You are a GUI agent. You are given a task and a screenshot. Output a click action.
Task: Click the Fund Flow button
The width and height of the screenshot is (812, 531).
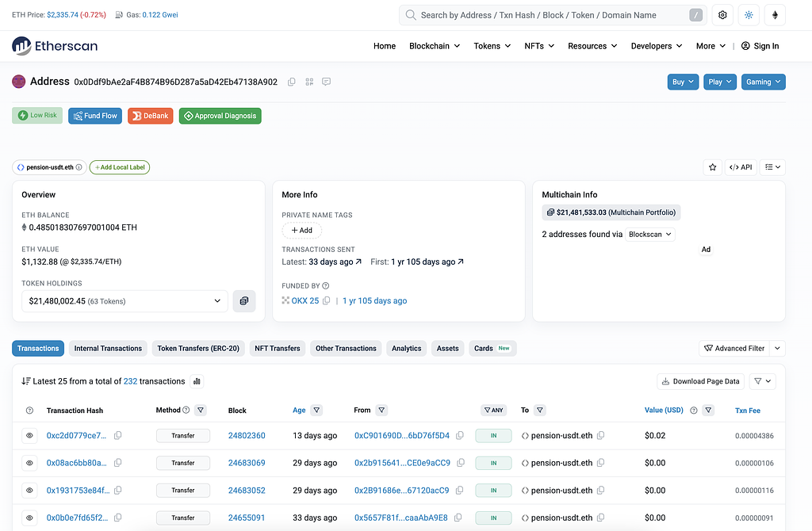(x=95, y=116)
